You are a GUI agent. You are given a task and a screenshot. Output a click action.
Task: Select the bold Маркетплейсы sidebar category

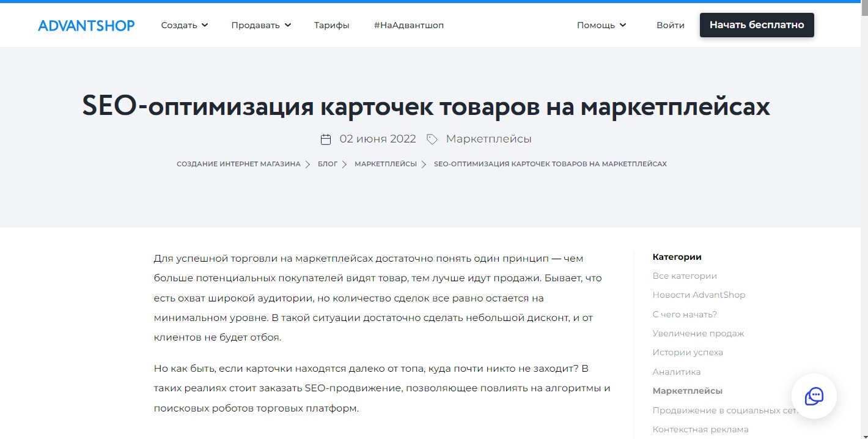click(688, 391)
